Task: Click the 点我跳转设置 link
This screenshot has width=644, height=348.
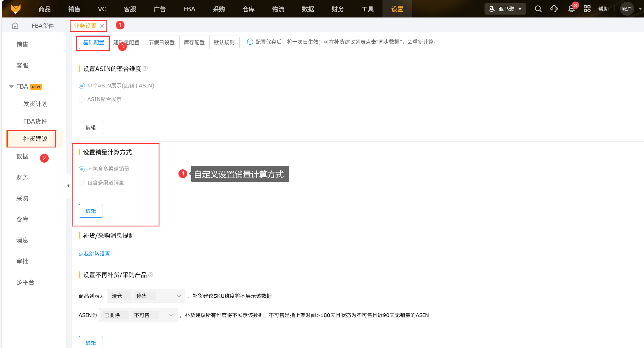Action: pyautogui.click(x=94, y=254)
